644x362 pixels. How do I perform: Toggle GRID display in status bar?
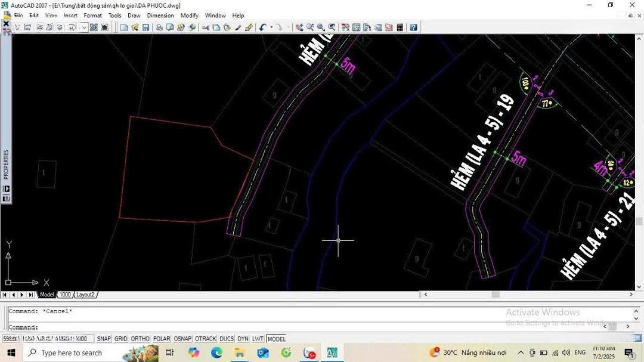pyautogui.click(x=121, y=339)
